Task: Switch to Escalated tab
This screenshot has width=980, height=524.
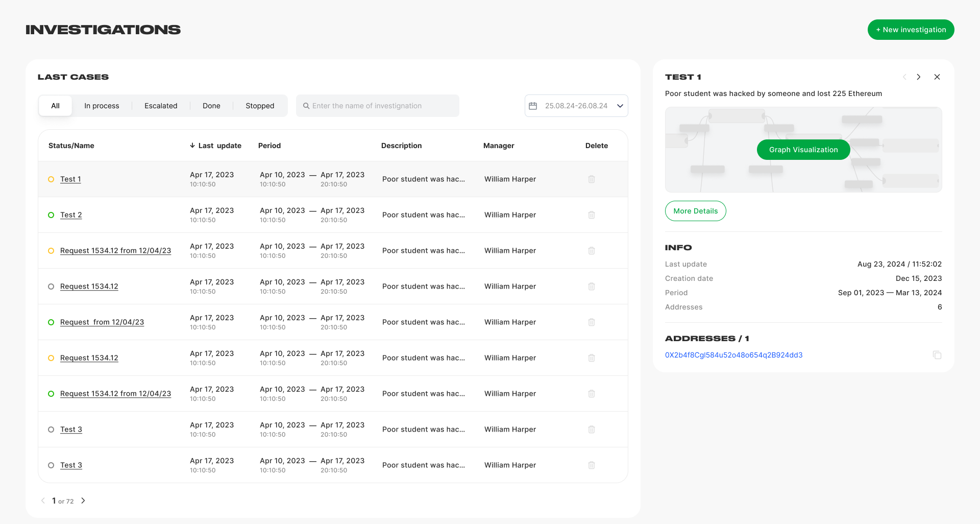Action: [161, 106]
